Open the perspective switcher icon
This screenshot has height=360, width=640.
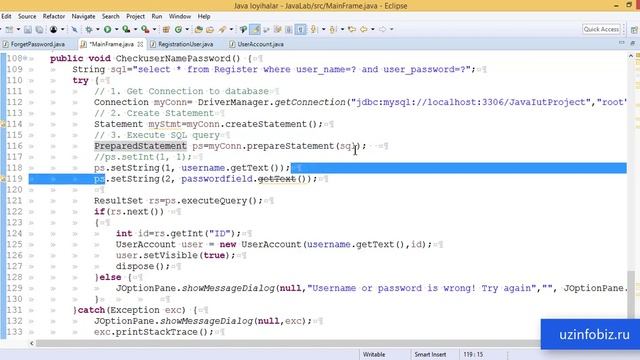(634, 30)
